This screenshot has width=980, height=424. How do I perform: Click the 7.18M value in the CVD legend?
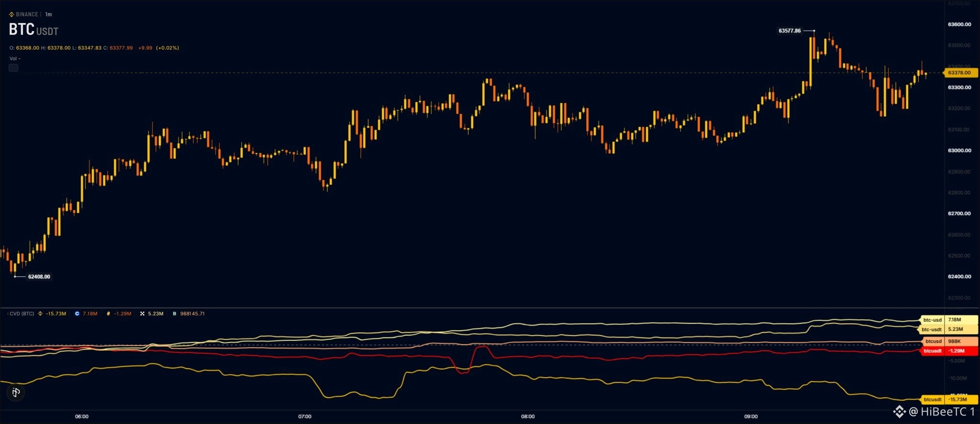click(x=90, y=314)
